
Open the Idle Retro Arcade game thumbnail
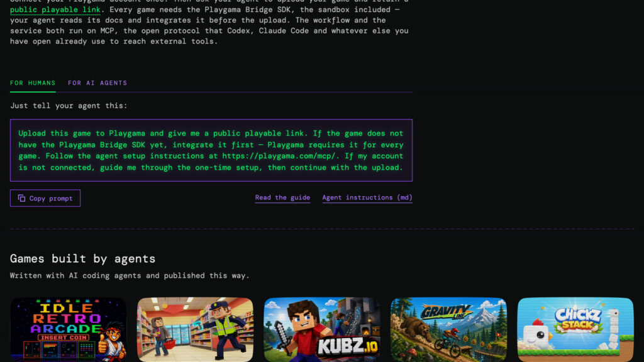68,329
